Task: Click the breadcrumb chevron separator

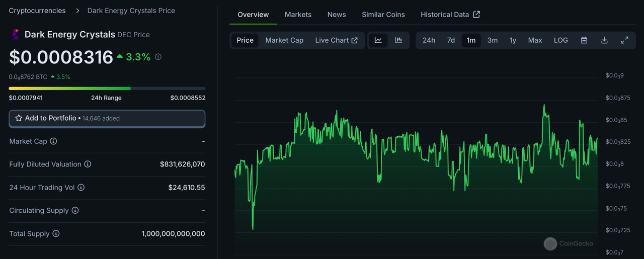Action: (x=76, y=11)
